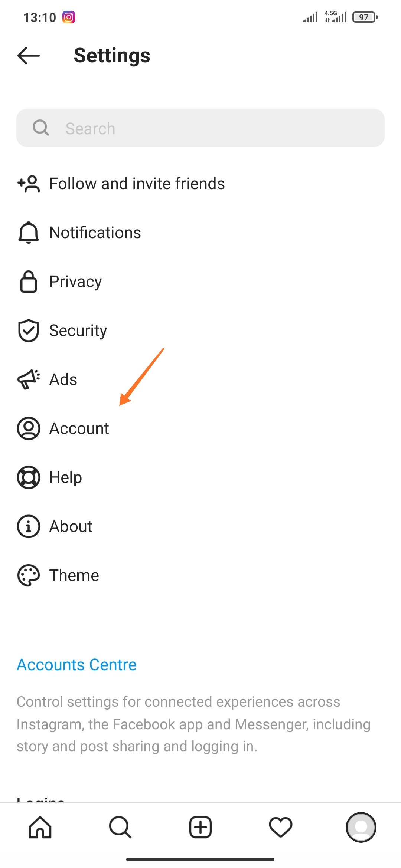Tap the Security menu label
This screenshot has width=401, height=868.
click(x=78, y=331)
